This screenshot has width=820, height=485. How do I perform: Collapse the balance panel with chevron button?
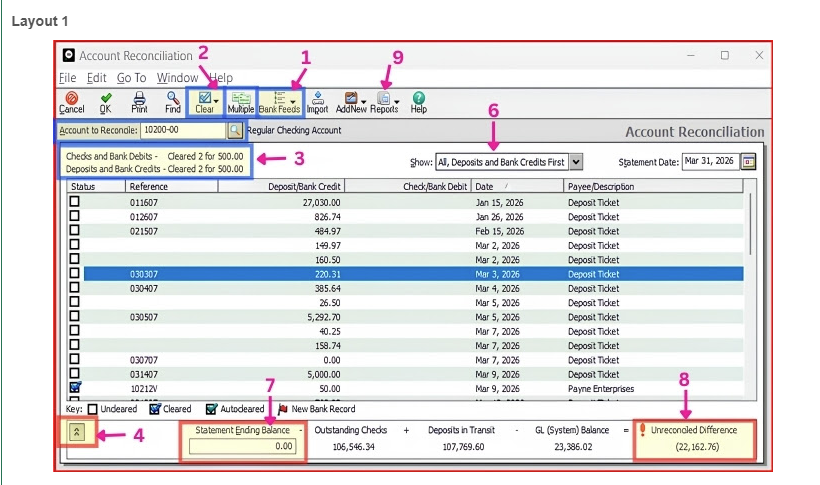[76, 432]
